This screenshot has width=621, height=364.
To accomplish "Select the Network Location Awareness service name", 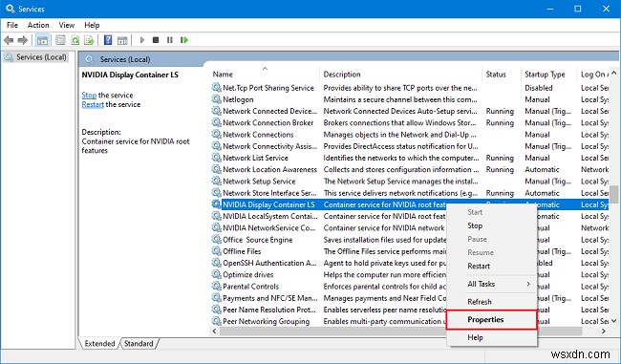I will (269, 169).
